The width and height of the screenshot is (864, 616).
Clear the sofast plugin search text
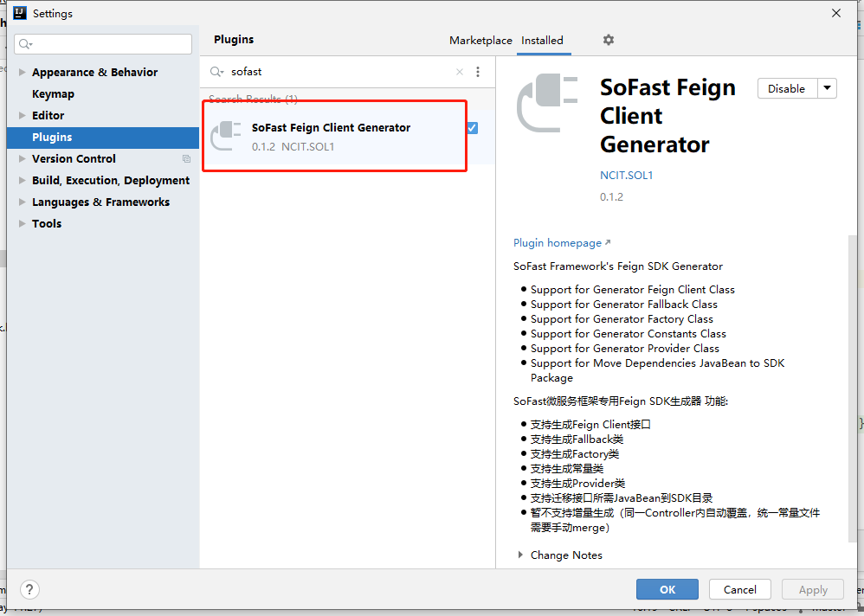[x=460, y=72]
